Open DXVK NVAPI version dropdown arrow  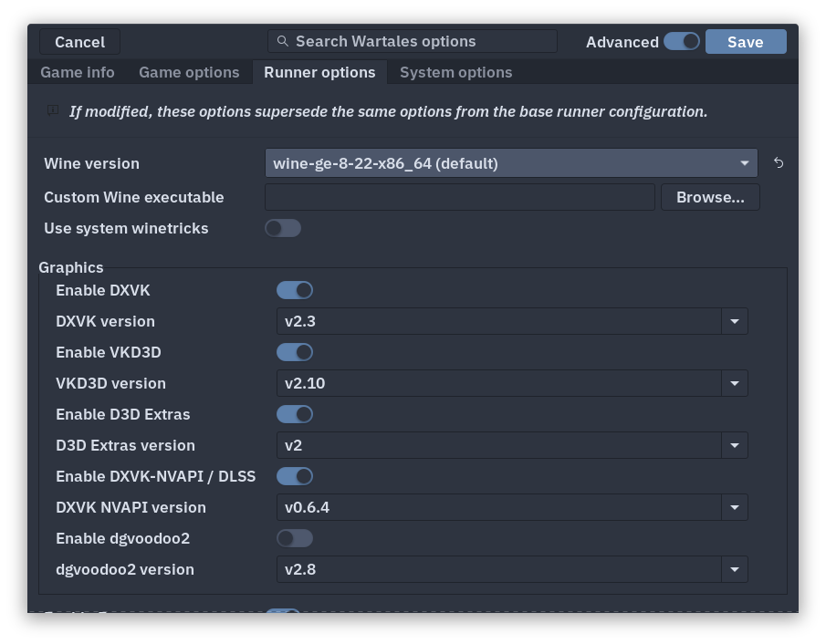pyautogui.click(x=734, y=507)
